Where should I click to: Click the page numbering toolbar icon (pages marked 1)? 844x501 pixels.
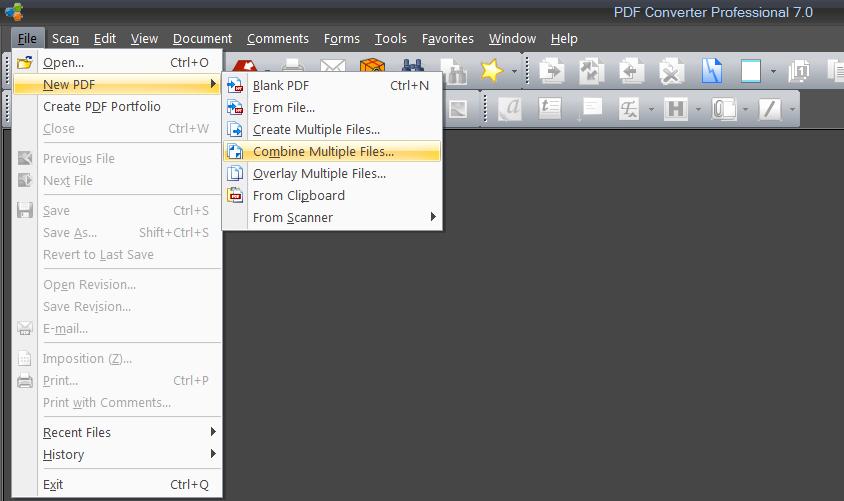[x=799, y=70]
